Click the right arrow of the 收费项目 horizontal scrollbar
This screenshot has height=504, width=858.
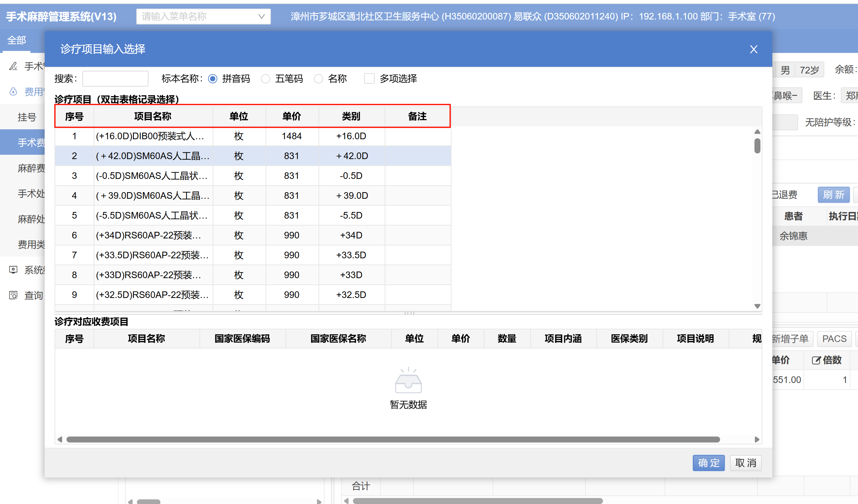click(x=757, y=439)
